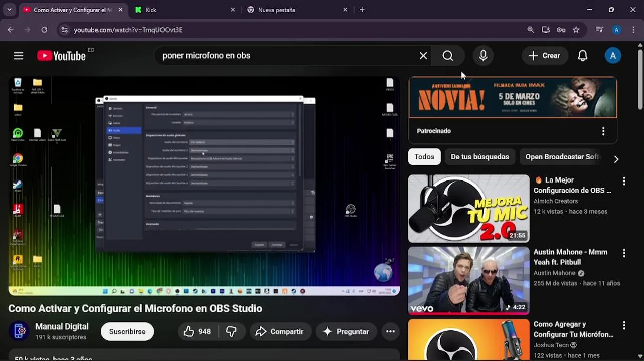Viewport: 644px width, 361px height.
Task: Open the YouTube hamburger guide menu
Action: click(x=19, y=56)
